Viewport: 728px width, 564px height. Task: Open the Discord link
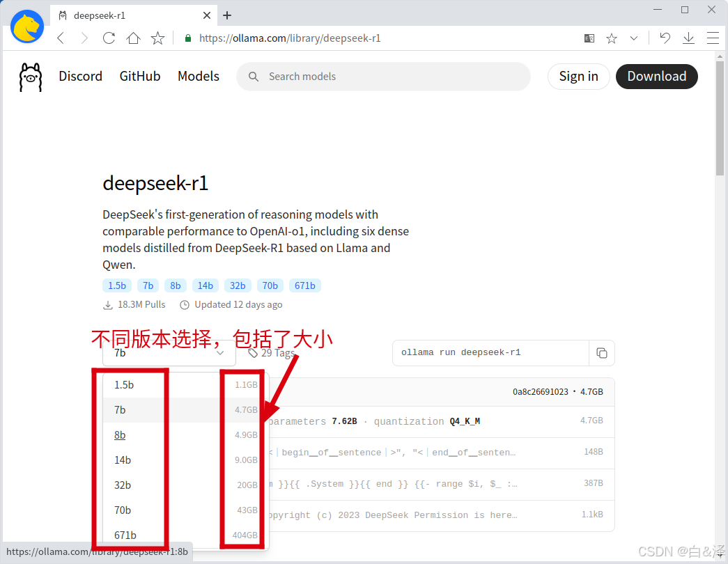click(80, 76)
